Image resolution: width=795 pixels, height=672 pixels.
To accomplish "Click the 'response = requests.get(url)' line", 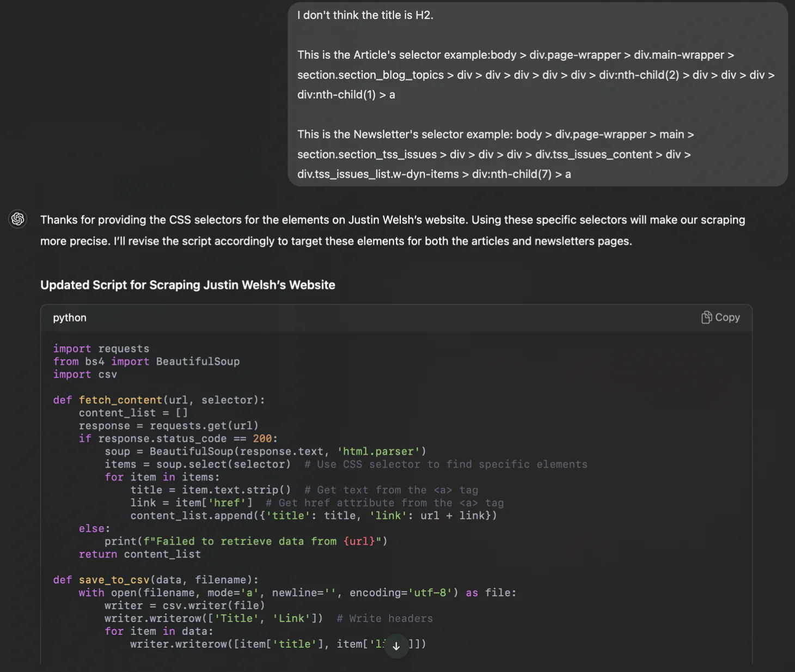I will pos(169,426).
